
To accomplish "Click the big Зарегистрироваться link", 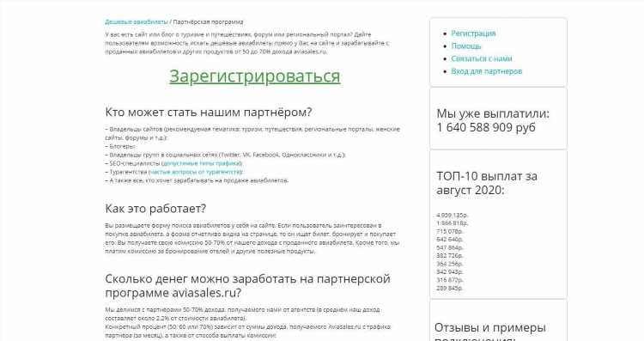I will click(x=255, y=76).
